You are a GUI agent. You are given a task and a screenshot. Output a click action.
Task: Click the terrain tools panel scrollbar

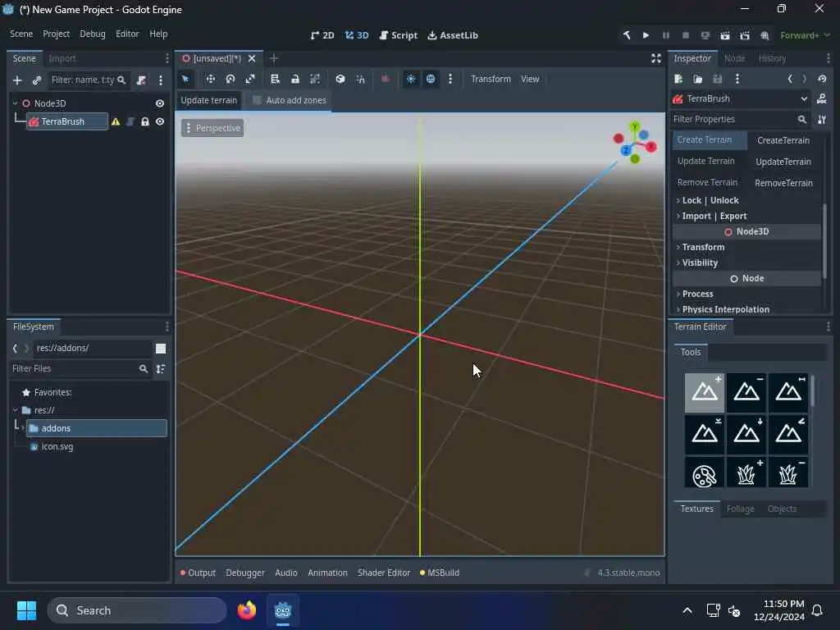click(x=813, y=391)
